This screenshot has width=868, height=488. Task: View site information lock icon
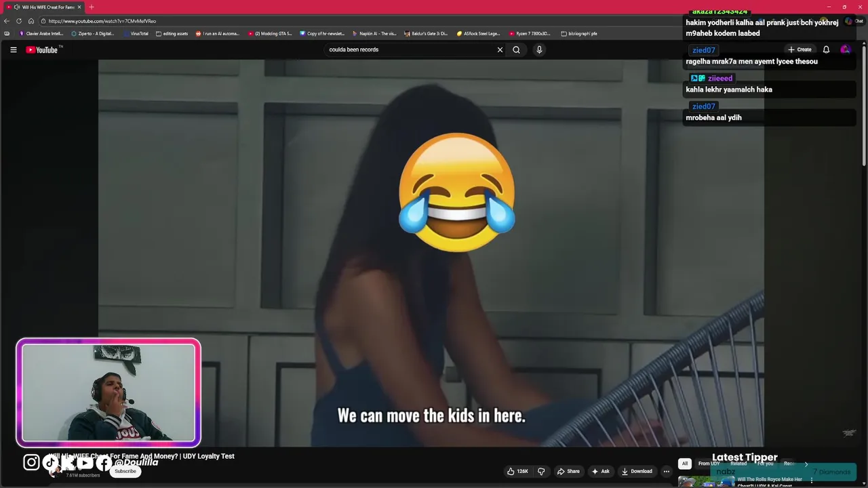[x=43, y=21]
